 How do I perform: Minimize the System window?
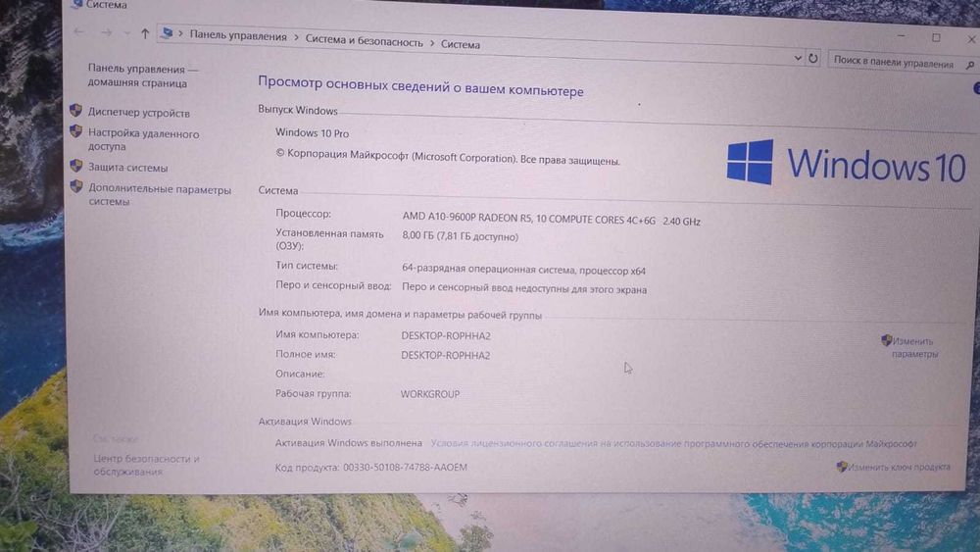pyautogui.click(x=901, y=37)
